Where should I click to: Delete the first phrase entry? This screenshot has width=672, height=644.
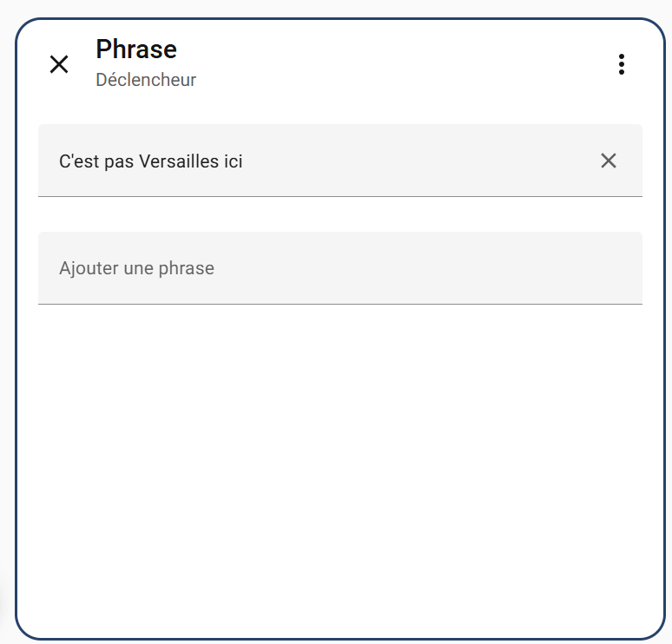click(609, 161)
